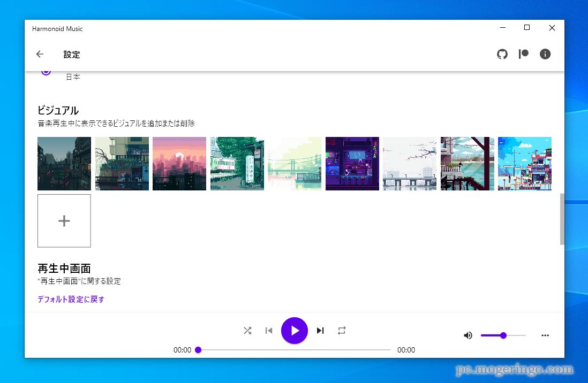Viewport: 588px width, 383px height.
Task: Click the playback seek bar
Action: (295, 350)
